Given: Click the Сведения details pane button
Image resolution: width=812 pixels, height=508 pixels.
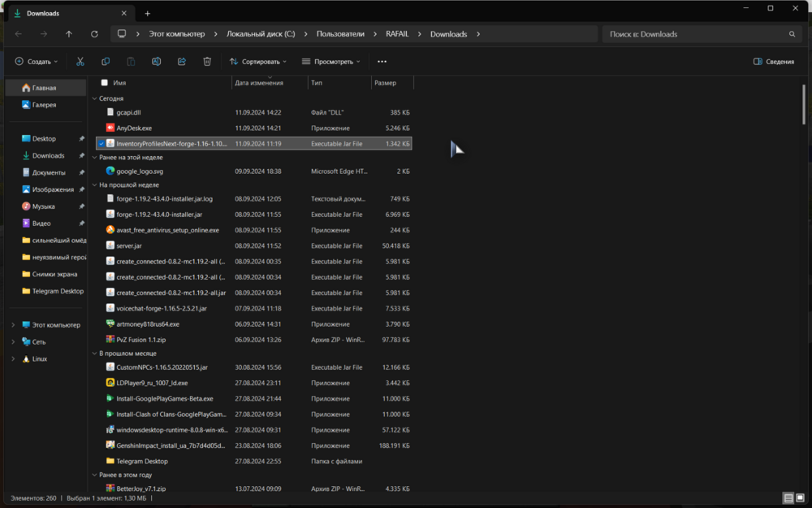Looking at the screenshot, I should [774, 61].
